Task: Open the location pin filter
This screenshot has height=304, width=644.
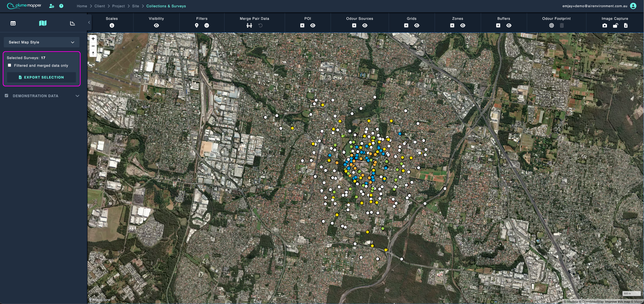Action: [x=197, y=26]
